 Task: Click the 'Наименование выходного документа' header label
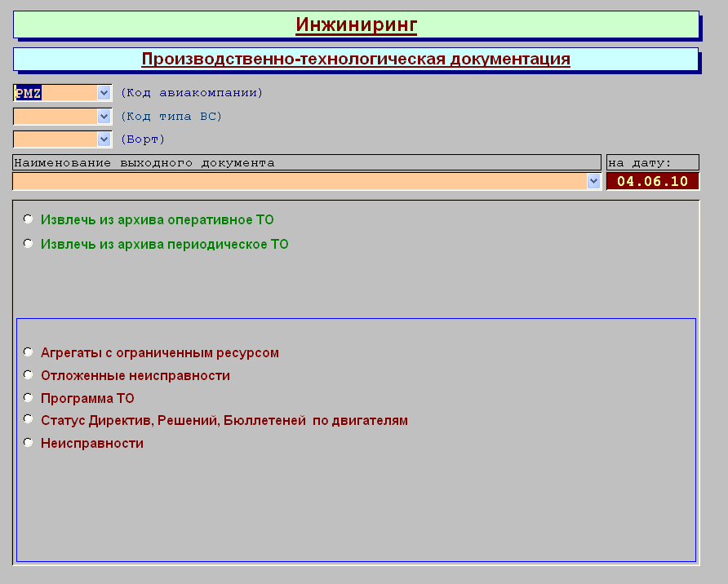coord(307,162)
